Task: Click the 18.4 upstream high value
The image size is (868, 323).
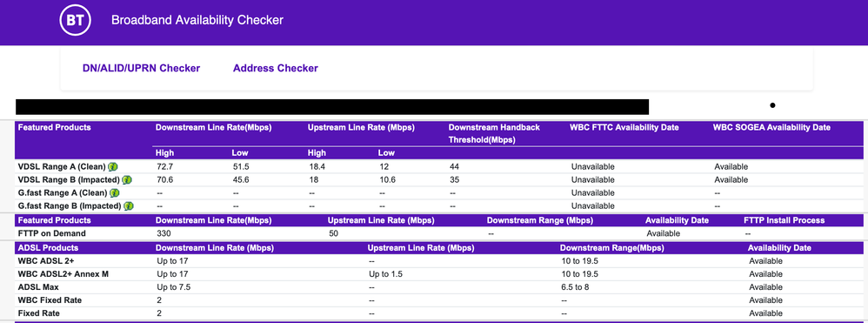Action: click(317, 167)
